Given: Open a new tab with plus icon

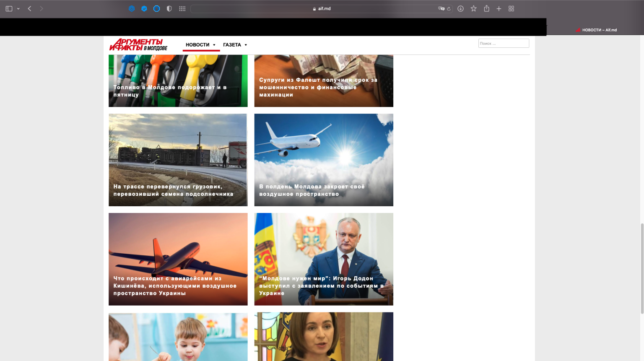Looking at the screenshot, I should coord(499,8).
